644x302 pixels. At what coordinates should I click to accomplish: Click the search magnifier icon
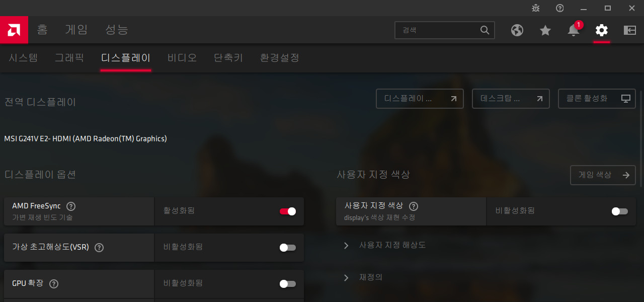pyautogui.click(x=485, y=30)
